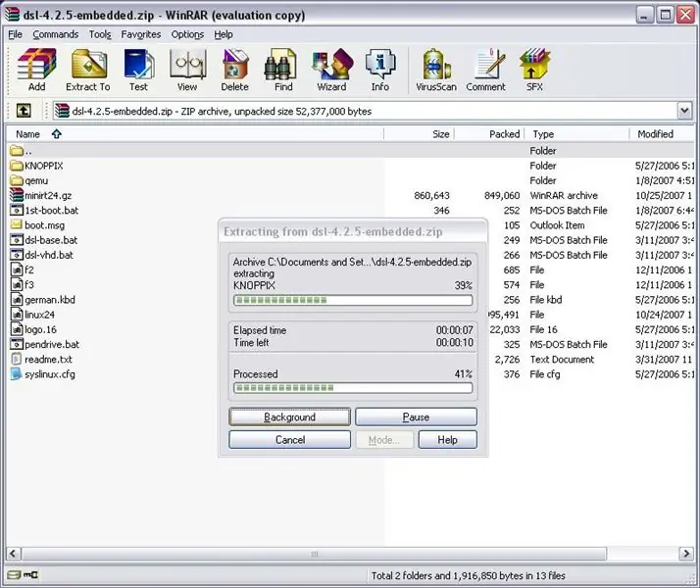Viewport: 700px width, 588px height.
Task: Select the KNOPPIX folder icon
Action: click(17, 166)
